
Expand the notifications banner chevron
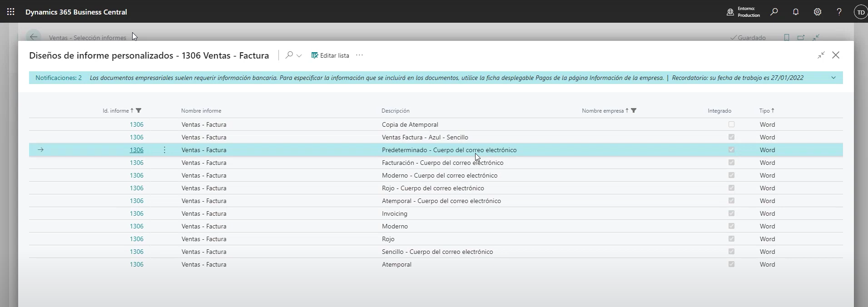833,78
